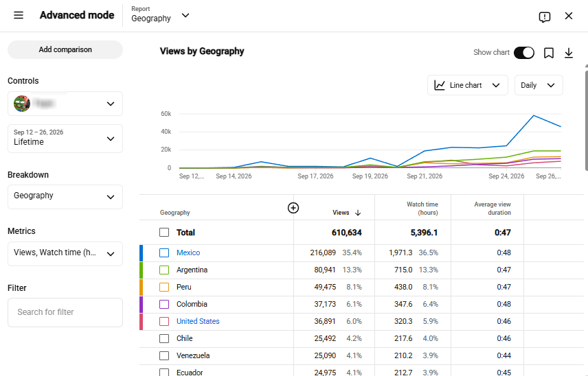Open the Daily granularity dropdown
The width and height of the screenshot is (588, 376).
(538, 85)
